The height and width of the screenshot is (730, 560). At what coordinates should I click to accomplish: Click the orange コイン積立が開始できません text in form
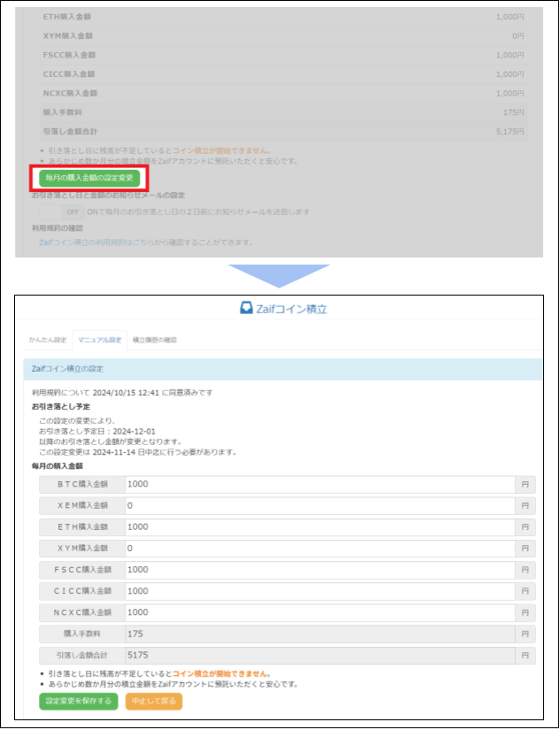[220, 673]
